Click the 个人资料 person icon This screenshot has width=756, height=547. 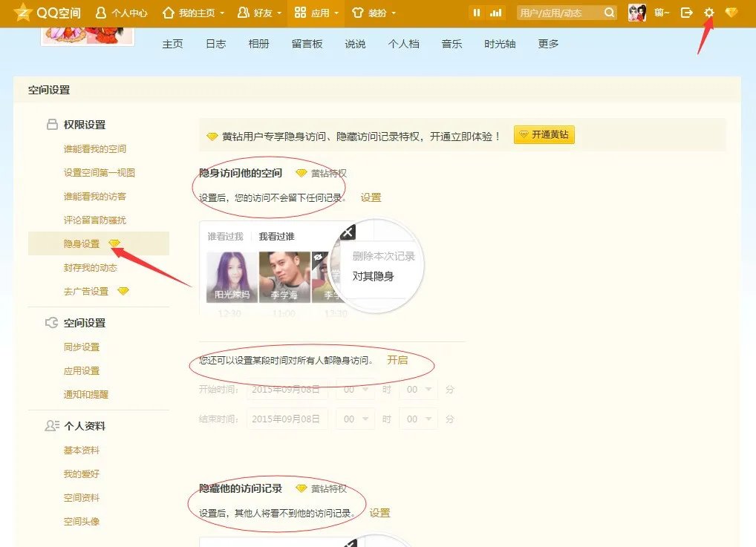(52, 425)
